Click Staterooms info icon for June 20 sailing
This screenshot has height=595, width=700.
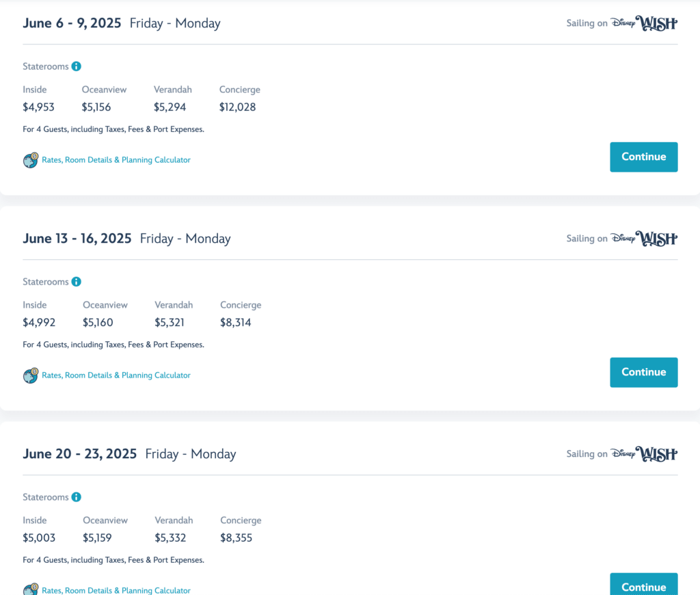77,497
